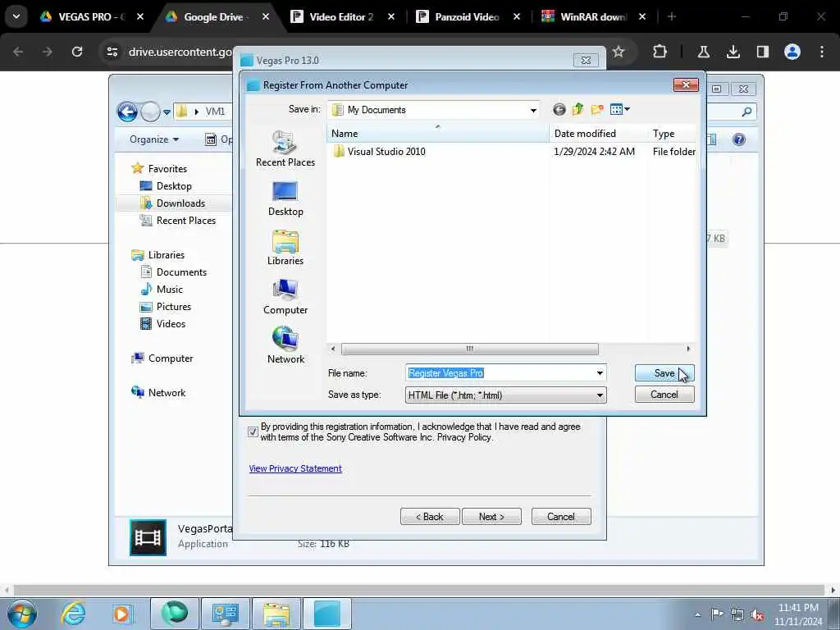The image size is (840, 630).
Task: Open Explorer recent locations dropdown arrow
Action: [167, 112]
